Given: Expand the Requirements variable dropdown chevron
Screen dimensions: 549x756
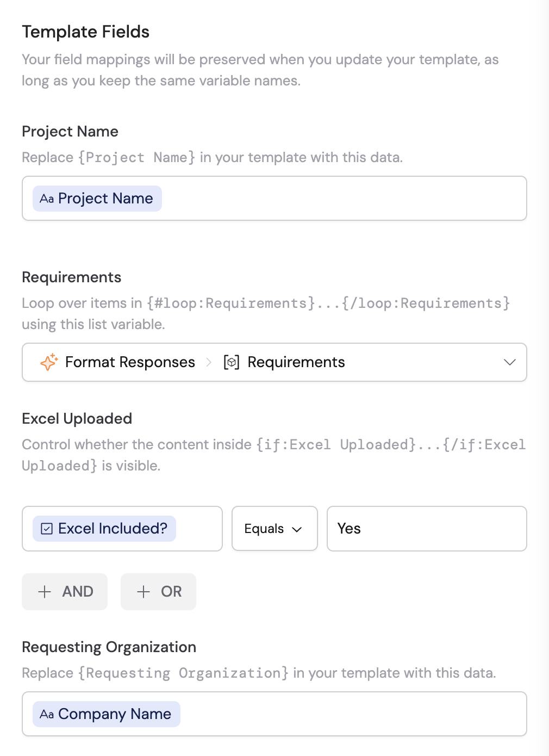Looking at the screenshot, I should coord(509,362).
